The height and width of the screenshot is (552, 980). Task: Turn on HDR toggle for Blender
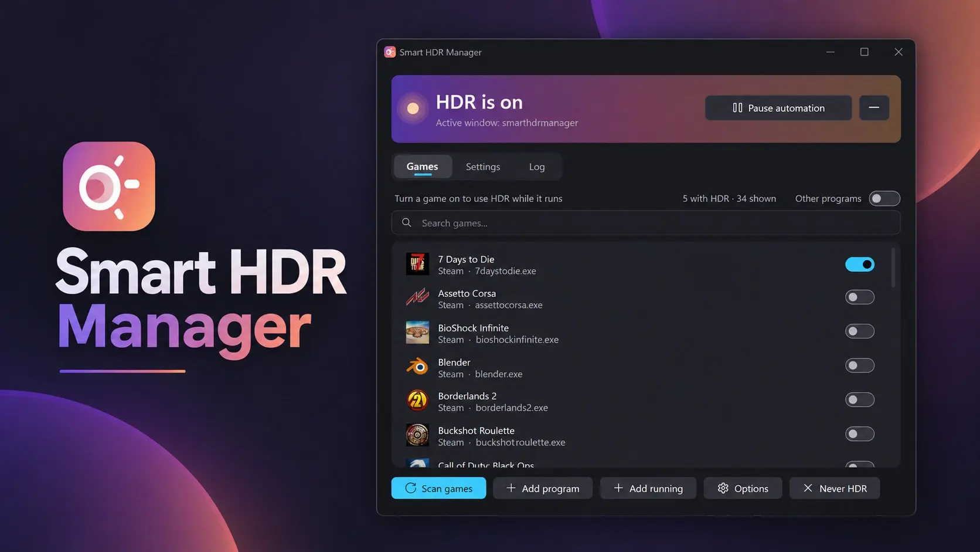coord(859,365)
